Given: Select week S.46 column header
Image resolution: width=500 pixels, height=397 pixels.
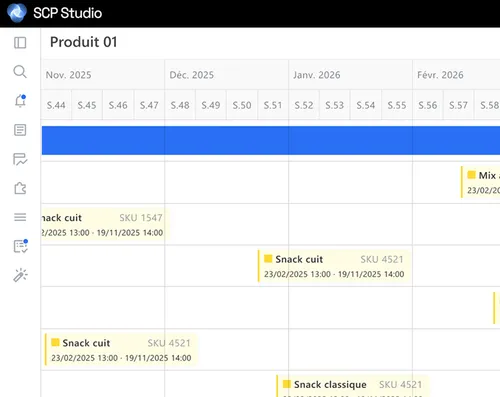Looking at the screenshot, I should click(118, 105).
